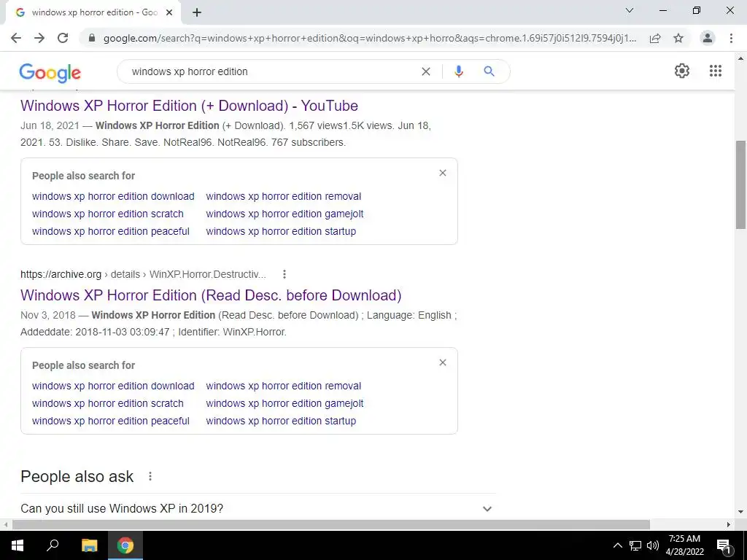
Task: Bookmark this page with the star icon
Action: [678, 38]
